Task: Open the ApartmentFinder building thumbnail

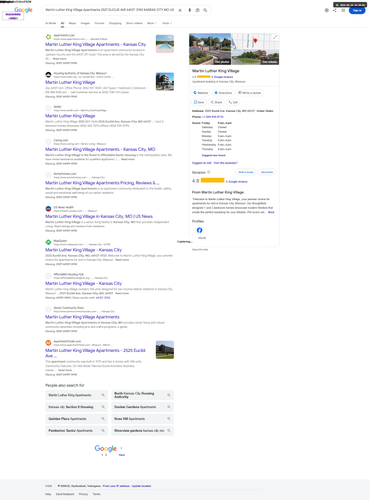Action: (x=165, y=350)
